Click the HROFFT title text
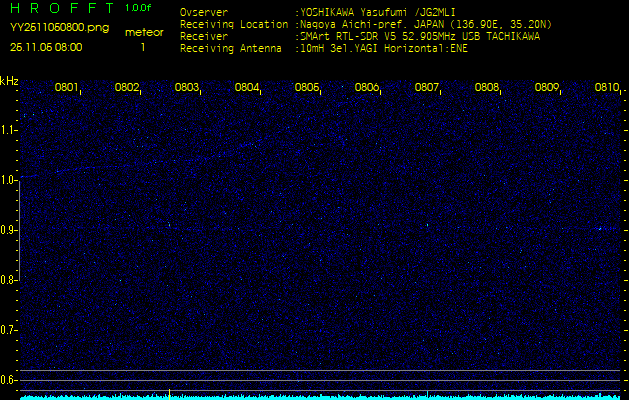 tap(62, 8)
